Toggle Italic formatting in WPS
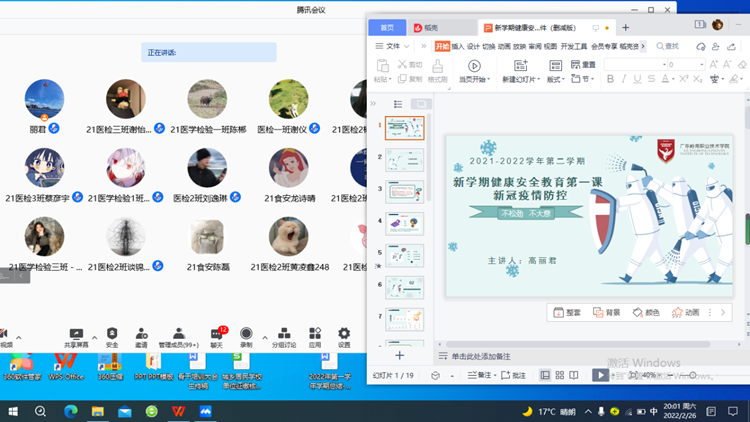 624,79
